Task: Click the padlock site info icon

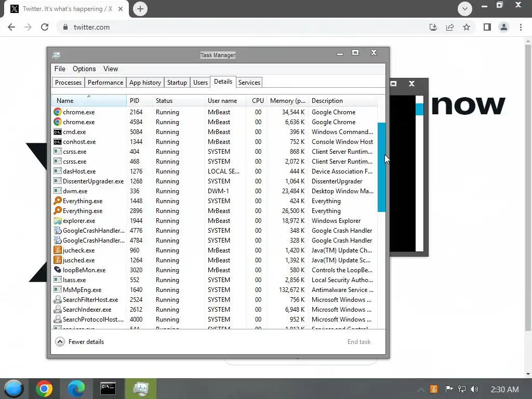Action: tap(65, 27)
